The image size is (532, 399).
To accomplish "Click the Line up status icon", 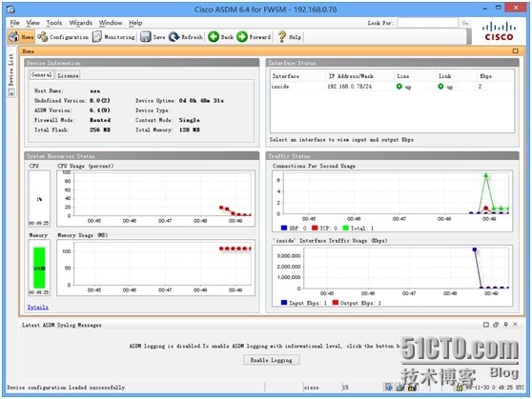I will (399, 87).
